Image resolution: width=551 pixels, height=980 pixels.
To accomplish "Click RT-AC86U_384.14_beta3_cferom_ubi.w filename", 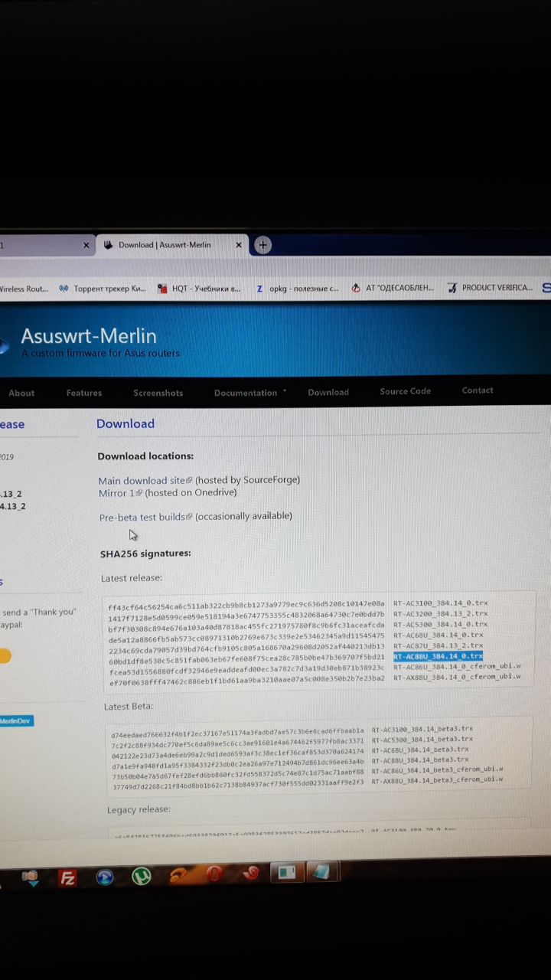I will [x=438, y=769].
